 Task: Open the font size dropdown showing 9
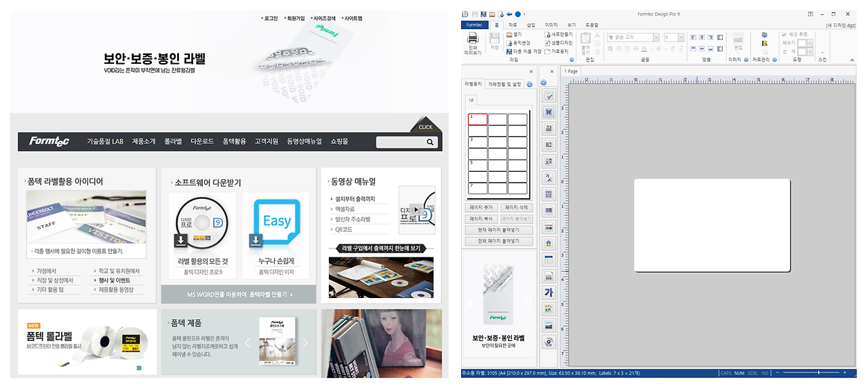(x=681, y=37)
